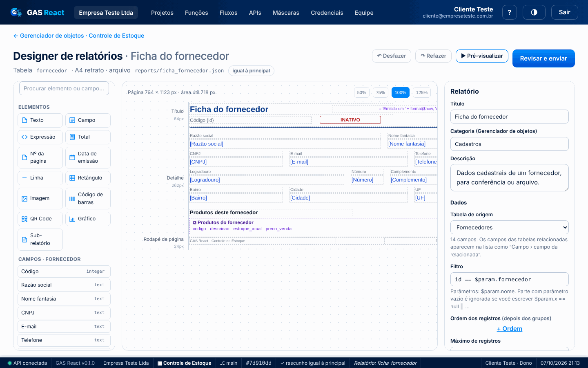Select the Nome fantasia field row
The image size is (588, 368).
pos(64,299)
